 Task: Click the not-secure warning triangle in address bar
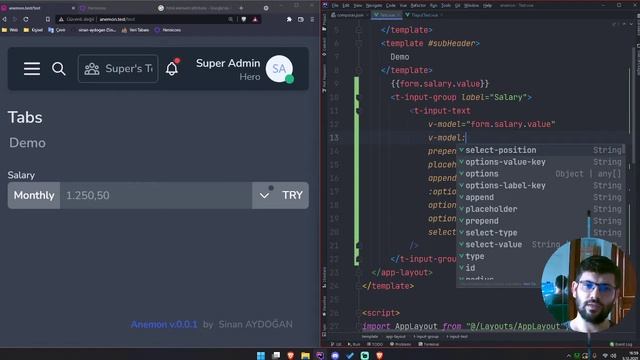click(x=61, y=19)
